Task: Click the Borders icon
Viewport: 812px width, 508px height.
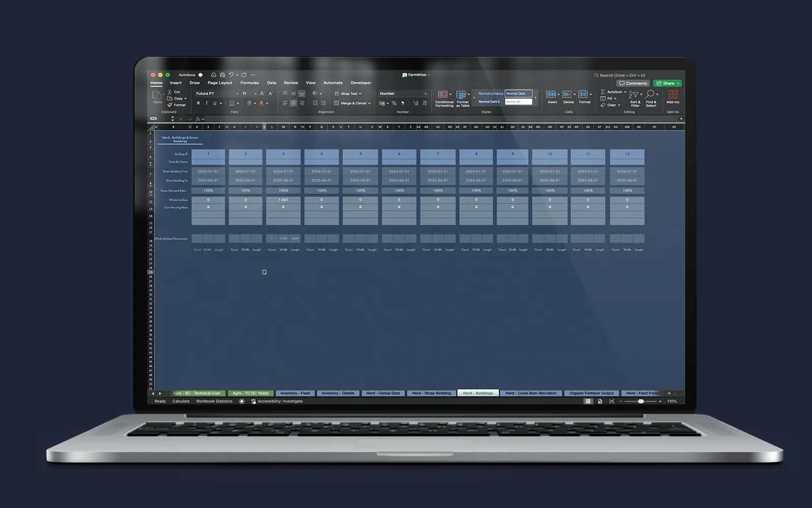Action: [232, 103]
